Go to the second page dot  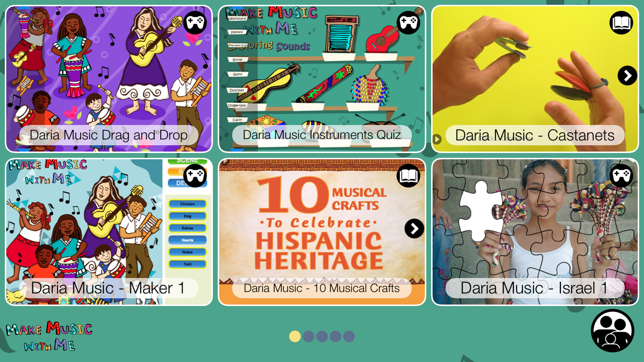click(308, 336)
